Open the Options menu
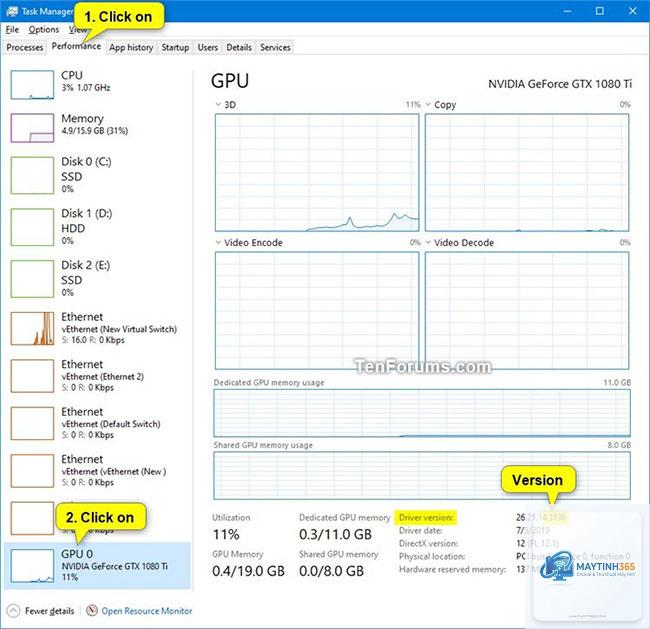 (44, 30)
